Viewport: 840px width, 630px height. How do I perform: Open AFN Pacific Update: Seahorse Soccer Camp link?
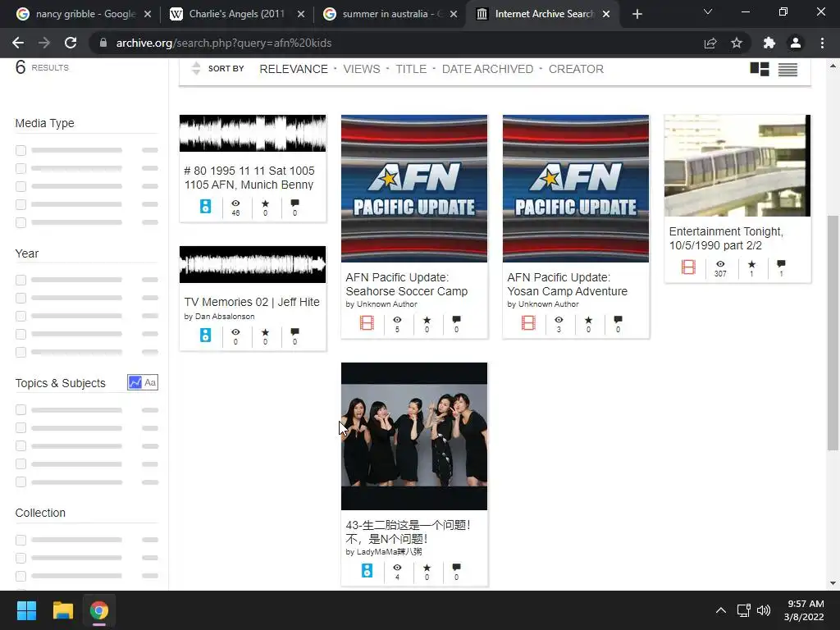(407, 285)
